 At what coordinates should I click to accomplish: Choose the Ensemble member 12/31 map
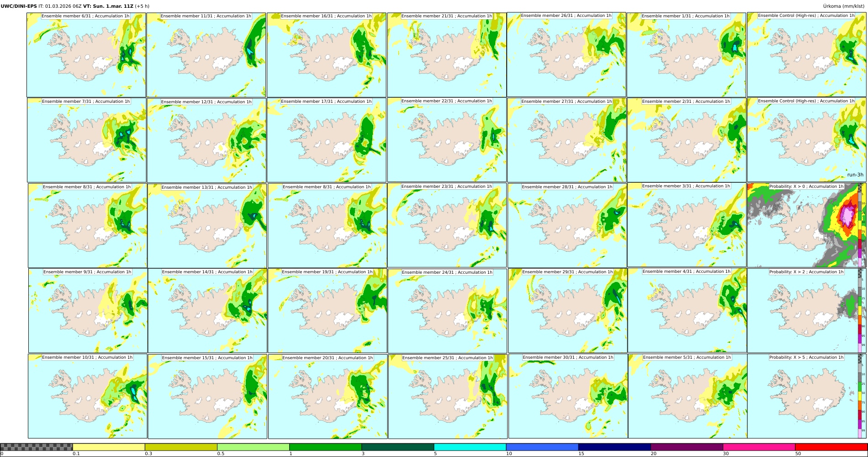pos(206,140)
